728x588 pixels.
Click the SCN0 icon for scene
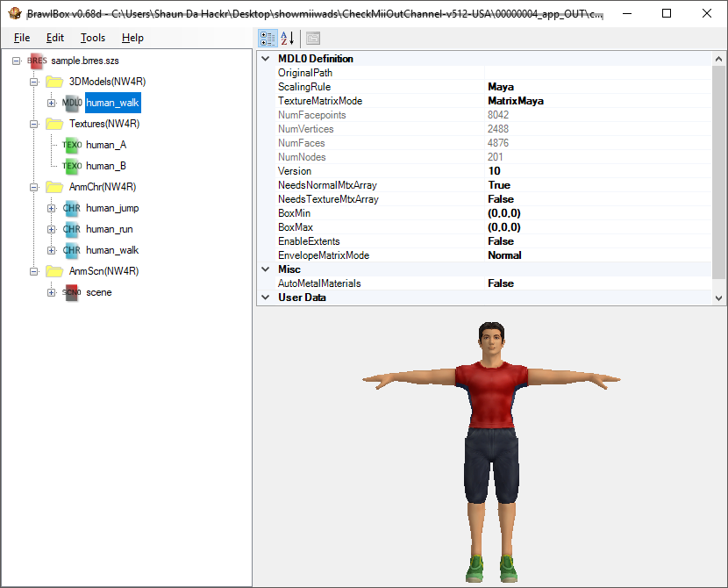(x=72, y=292)
